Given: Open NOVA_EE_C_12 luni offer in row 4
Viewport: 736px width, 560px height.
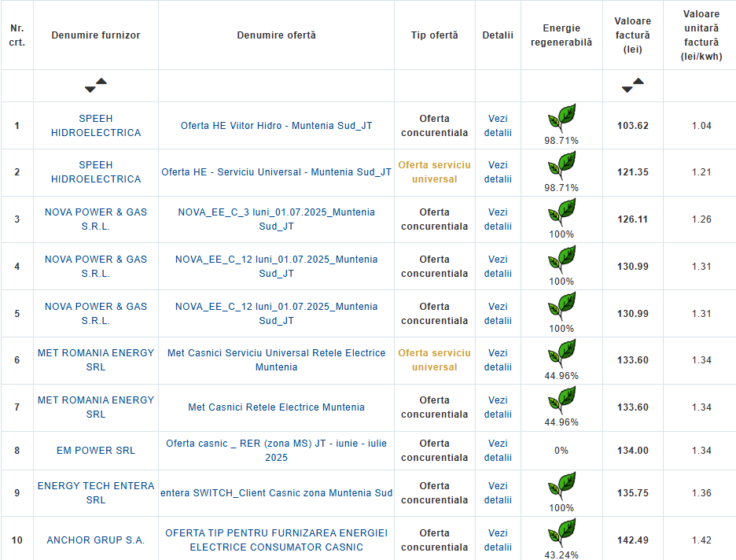Looking at the screenshot, I should coord(277,266).
